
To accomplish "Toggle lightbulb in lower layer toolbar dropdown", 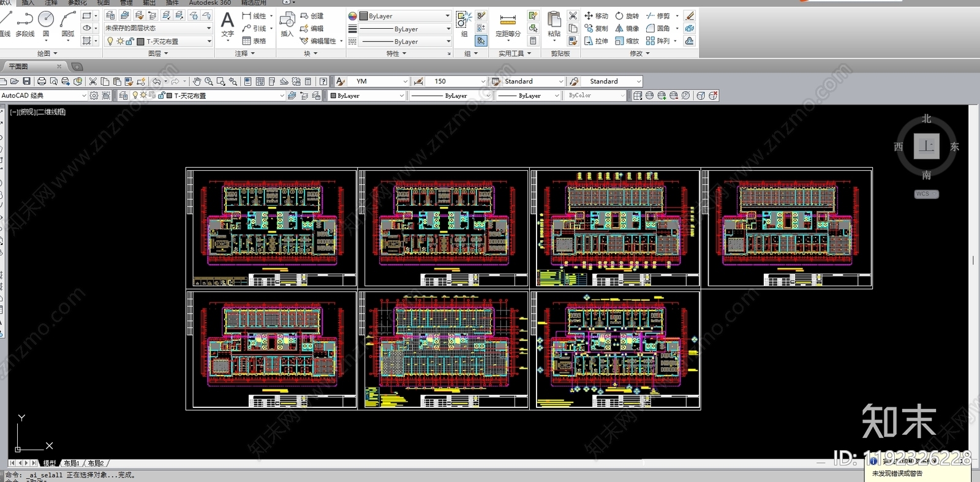I will pos(135,96).
